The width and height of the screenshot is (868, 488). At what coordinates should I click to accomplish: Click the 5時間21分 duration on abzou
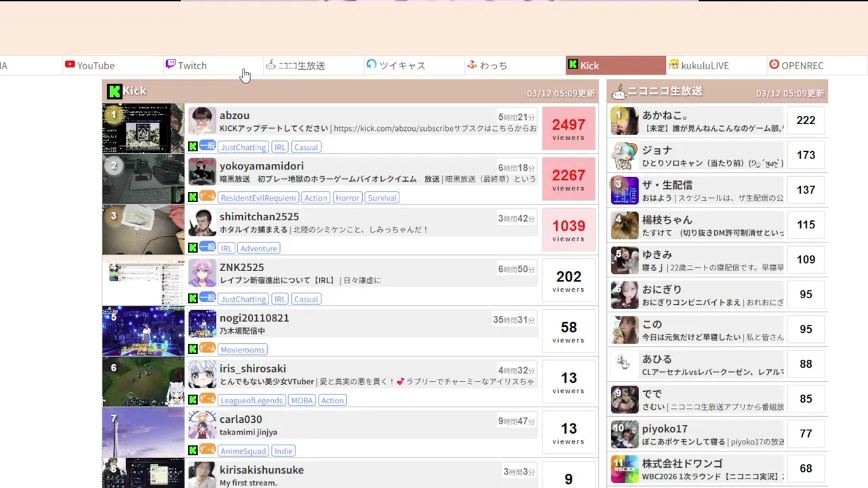(517, 117)
